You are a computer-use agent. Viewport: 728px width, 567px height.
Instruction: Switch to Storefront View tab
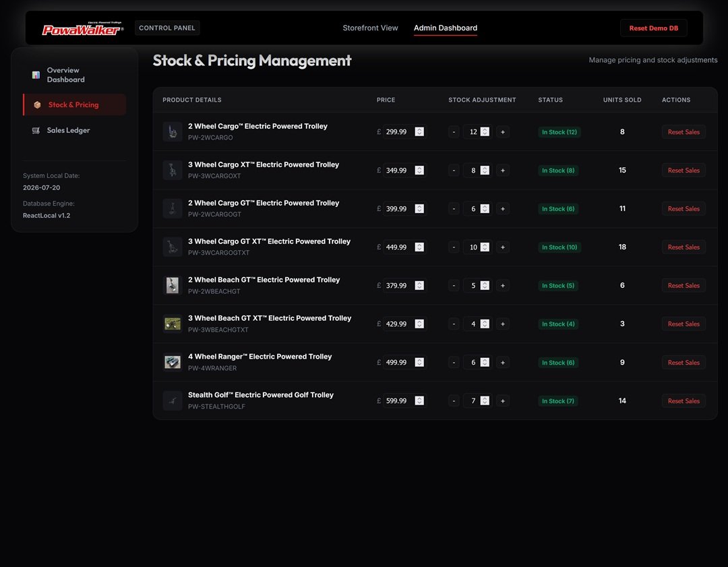[x=370, y=28]
